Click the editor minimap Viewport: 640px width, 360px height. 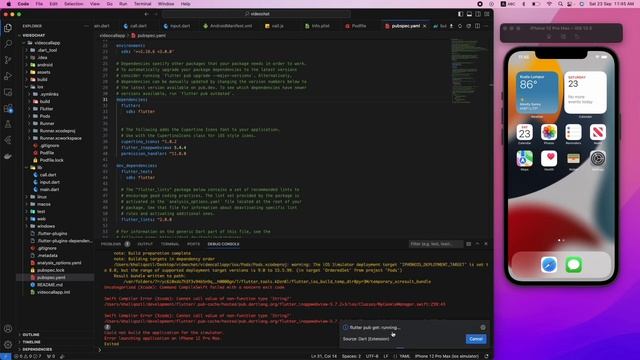469,71
